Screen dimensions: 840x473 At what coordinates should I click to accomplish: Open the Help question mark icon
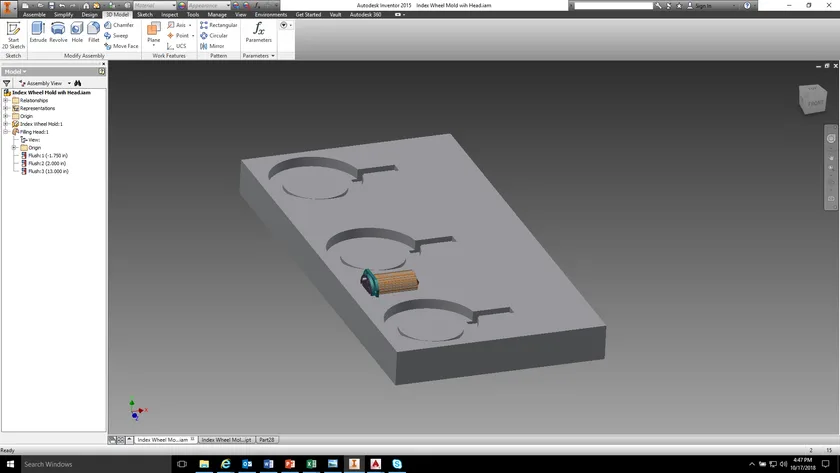point(747,5)
